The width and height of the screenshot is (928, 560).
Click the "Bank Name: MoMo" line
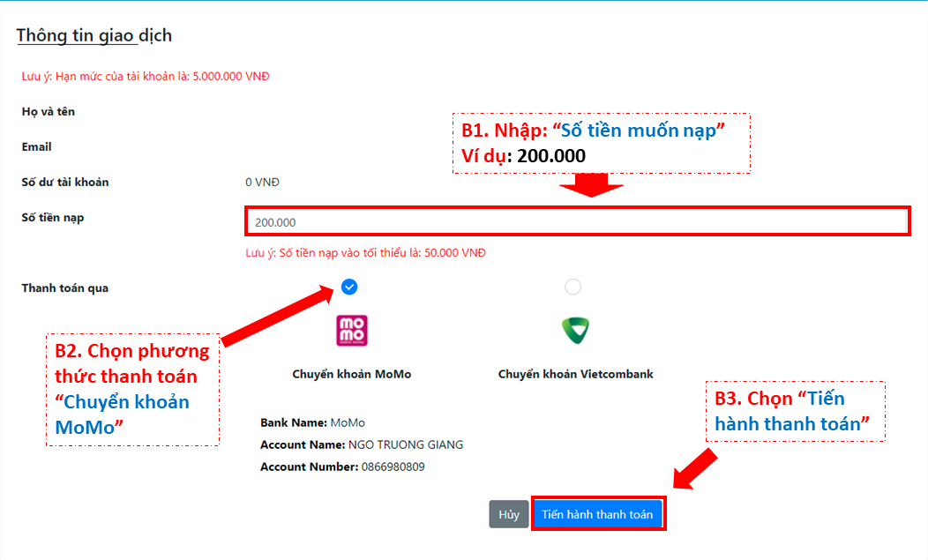312,422
